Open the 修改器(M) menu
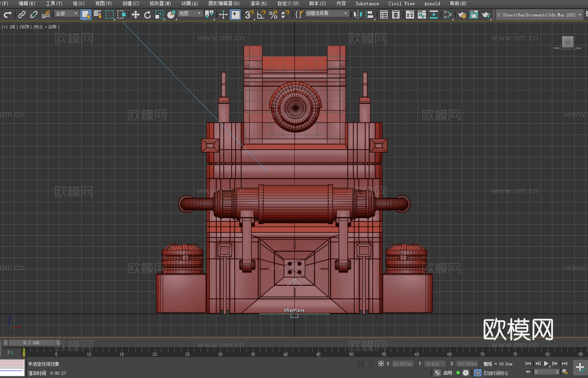This screenshot has height=378, width=588. coord(160,3)
